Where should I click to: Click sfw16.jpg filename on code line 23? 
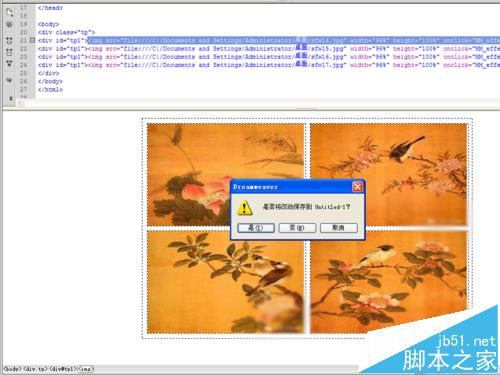(x=328, y=57)
